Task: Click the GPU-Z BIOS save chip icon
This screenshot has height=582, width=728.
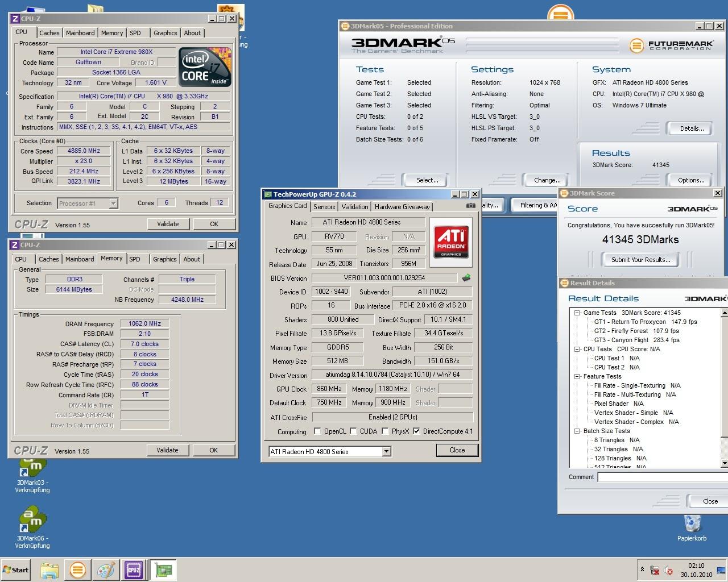Action: pos(466,278)
